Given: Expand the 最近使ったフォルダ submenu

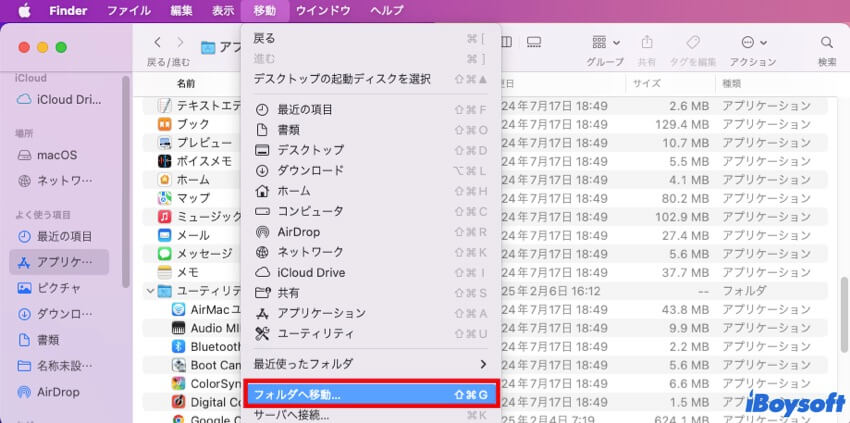Looking at the screenshot, I should pyautogui.click(x=370, y=363).
